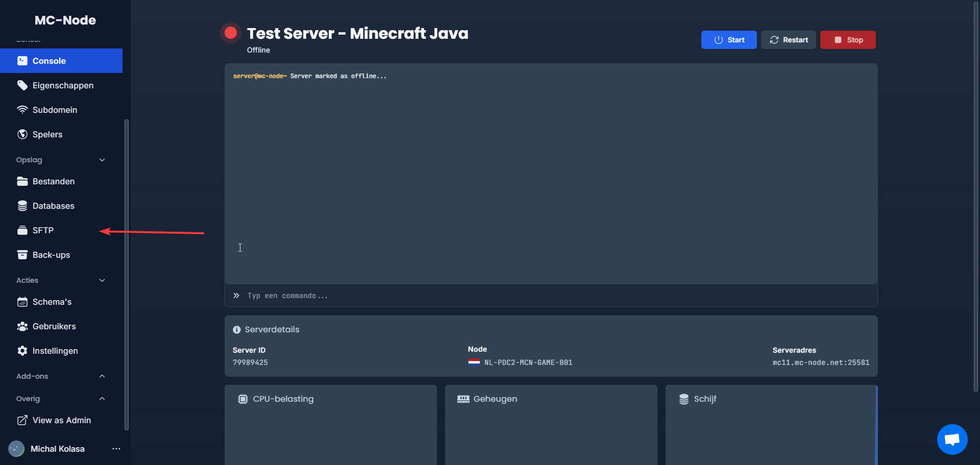Open Instellingen settings page

[x=61, y=351]
